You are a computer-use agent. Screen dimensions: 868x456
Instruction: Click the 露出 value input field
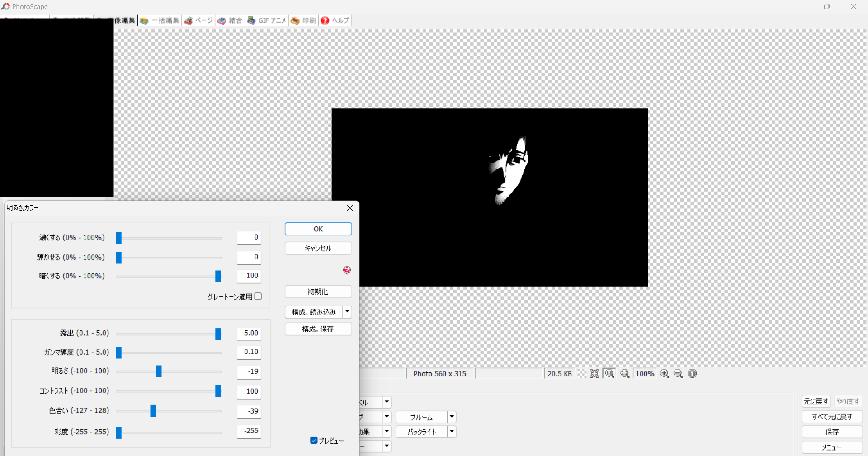point(249,334)
